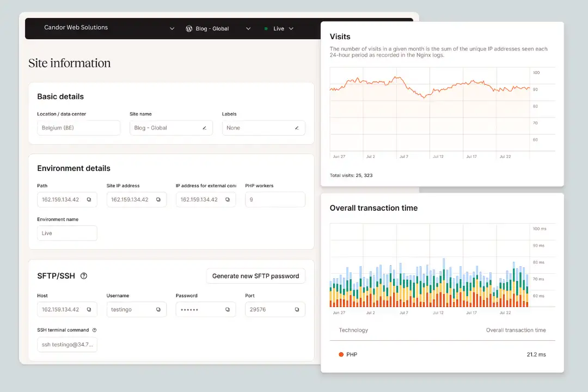
Task: Click the Username field testingo
Action: (x=137, y=309)
